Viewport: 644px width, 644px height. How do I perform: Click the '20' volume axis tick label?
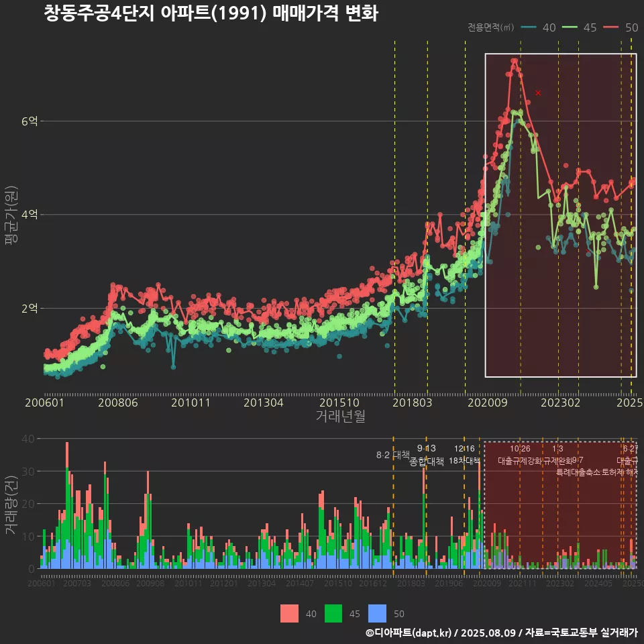tap(28, 504)
